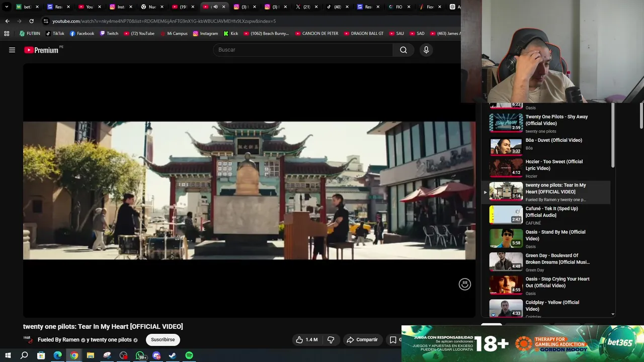Open the TikTok bookmark
644x362 pixels.
click(x=55, y=34)
